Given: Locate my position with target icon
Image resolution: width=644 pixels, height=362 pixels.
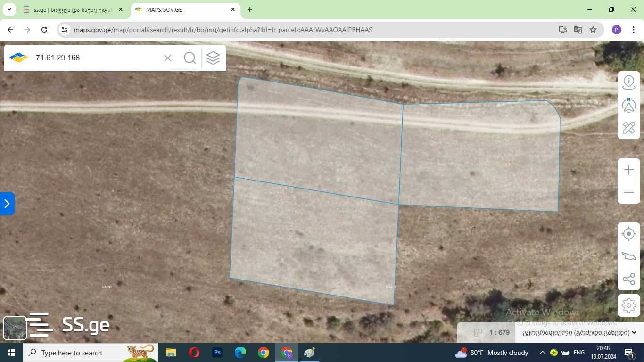Looking at the screenshot, I should (x=628, y=234).
